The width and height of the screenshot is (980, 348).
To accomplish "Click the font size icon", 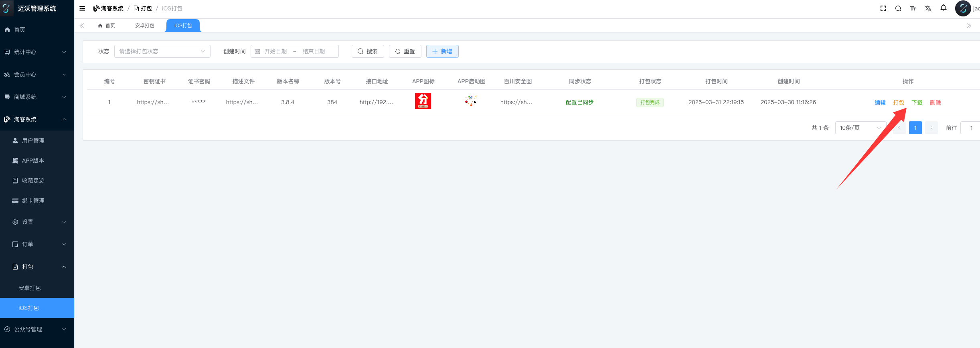I will (913, 8).
